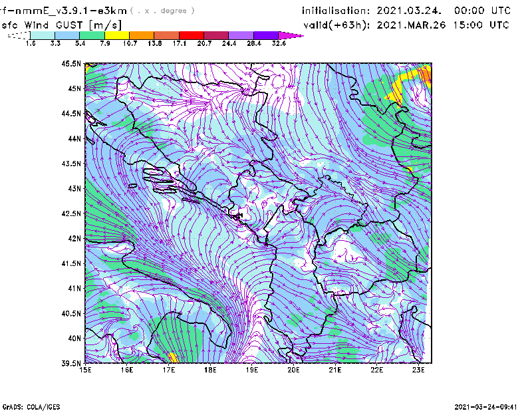
Task: Click the crimson legend swatch after 20.7
Action: [x=216, y=35]
